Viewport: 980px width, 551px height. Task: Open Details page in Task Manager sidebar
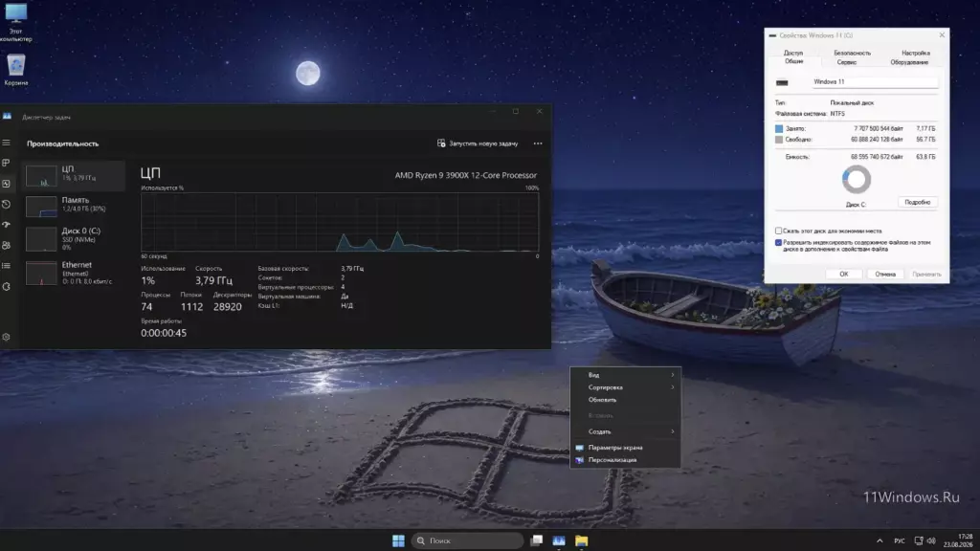[x=7, y=266]
